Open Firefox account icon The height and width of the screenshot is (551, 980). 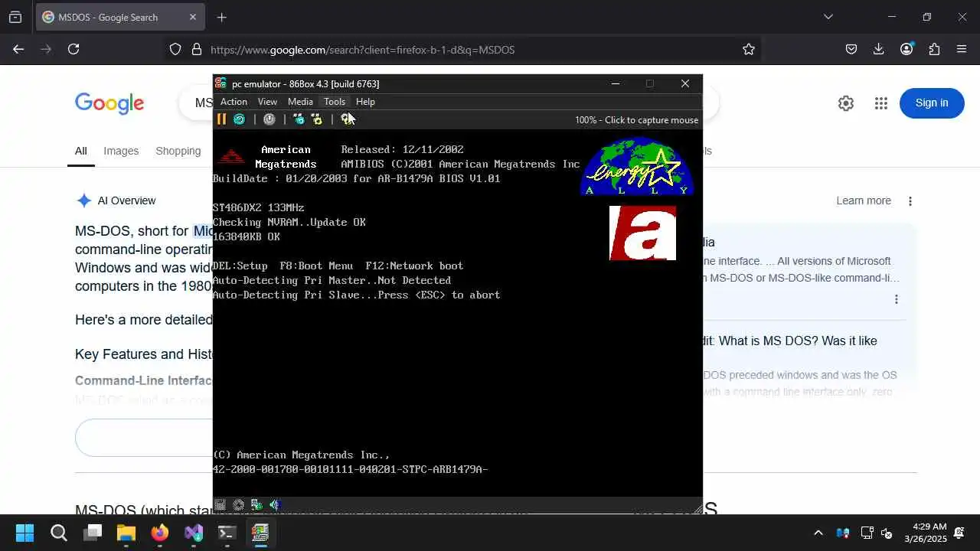click(906, 49)
